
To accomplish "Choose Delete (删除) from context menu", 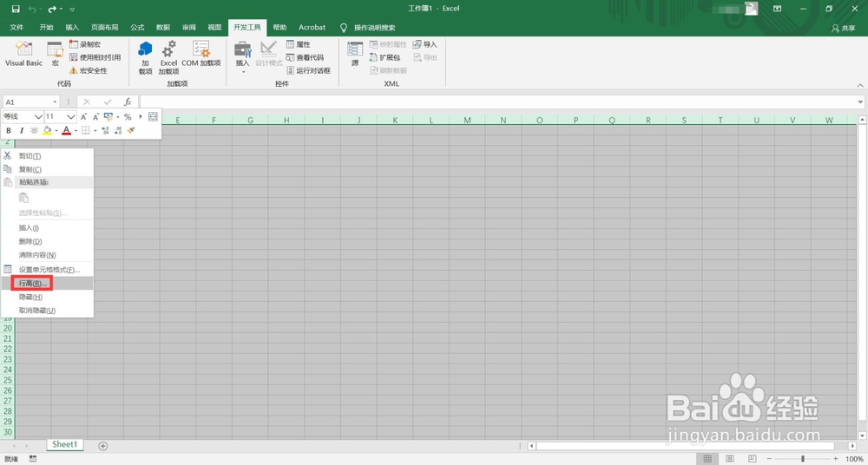I will [47, 241].
